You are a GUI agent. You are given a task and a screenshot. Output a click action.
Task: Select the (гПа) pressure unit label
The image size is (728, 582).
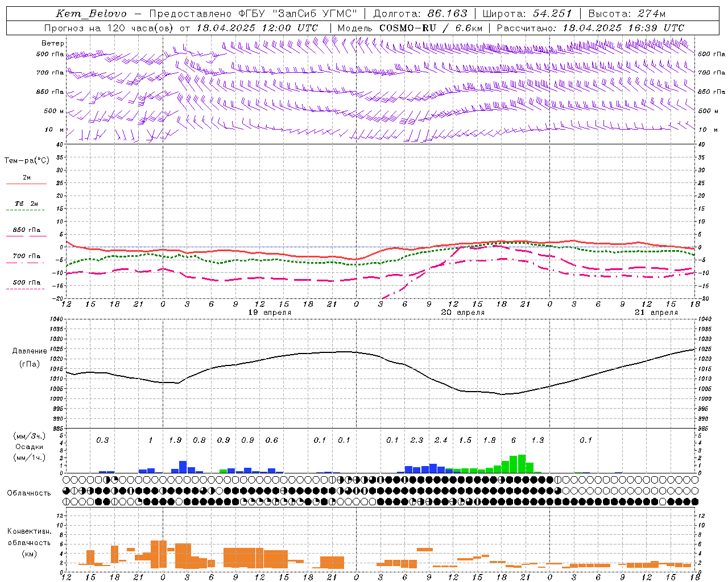click(x=28, y=364)
